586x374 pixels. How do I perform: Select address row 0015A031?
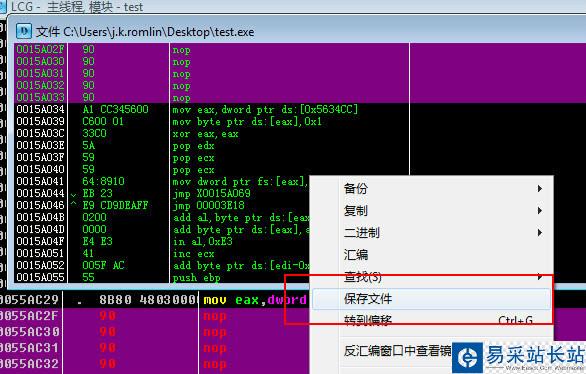click(x=40, y=73)
